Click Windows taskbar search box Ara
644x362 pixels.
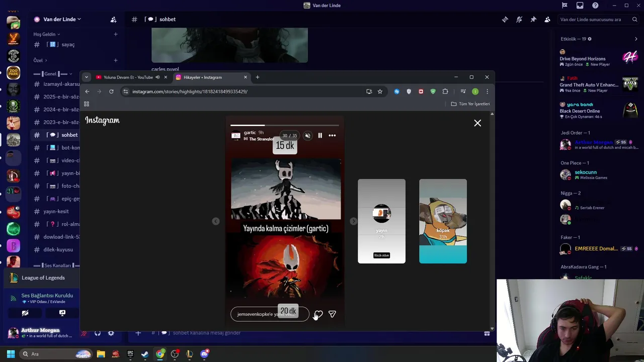pyautogui.click(x=56, y=354)
